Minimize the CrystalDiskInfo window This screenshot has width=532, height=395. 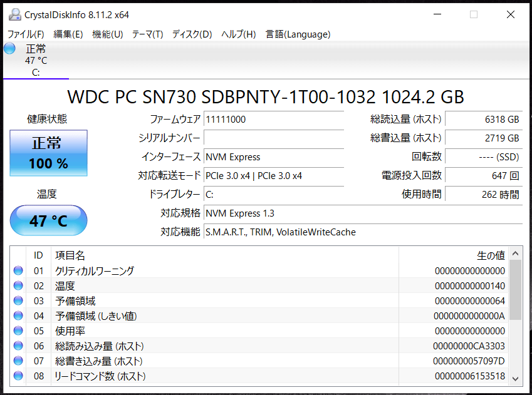pyautogui.click(x=437, y=14)
